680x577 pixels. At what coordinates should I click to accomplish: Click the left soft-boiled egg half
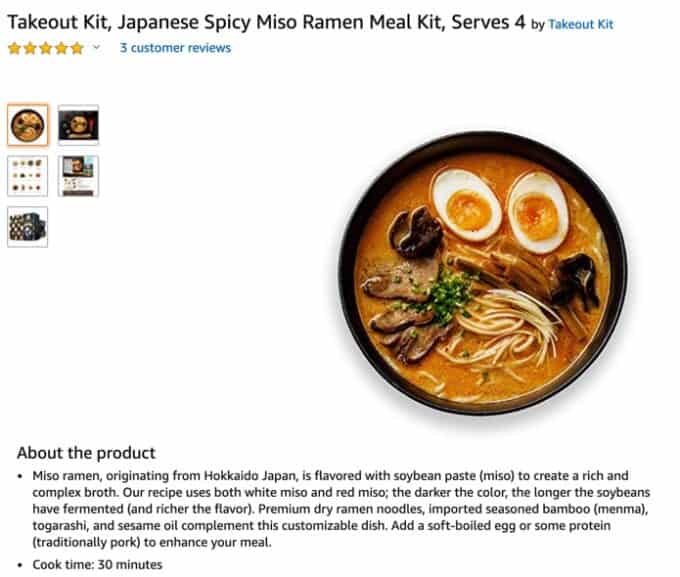coord(466,204)
